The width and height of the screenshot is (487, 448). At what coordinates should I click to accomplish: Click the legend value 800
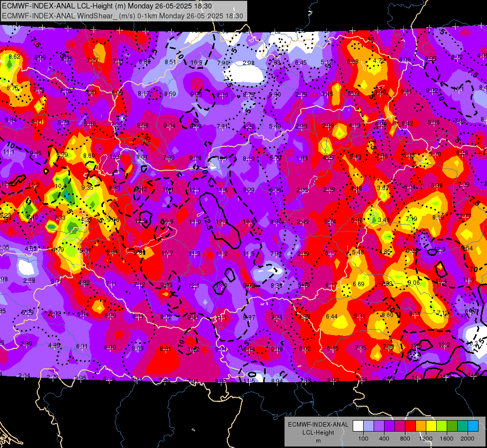pyautogui.click(x=405, y=439)
